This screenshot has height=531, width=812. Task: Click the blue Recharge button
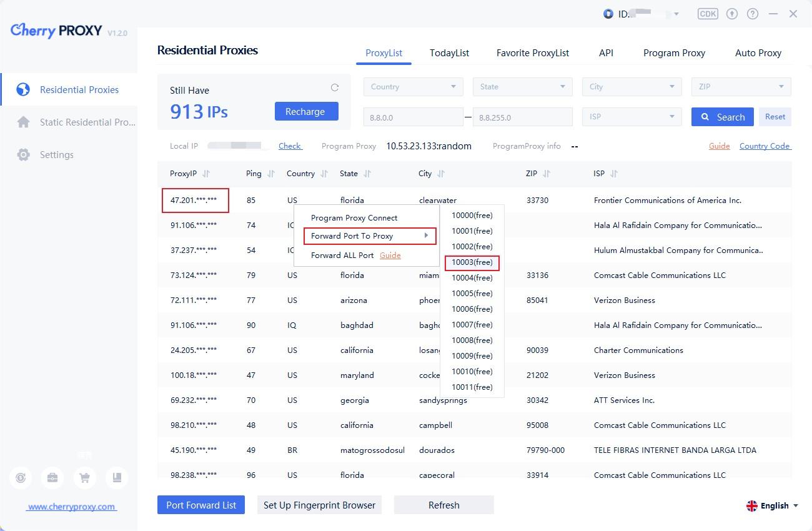coord(305,111)
